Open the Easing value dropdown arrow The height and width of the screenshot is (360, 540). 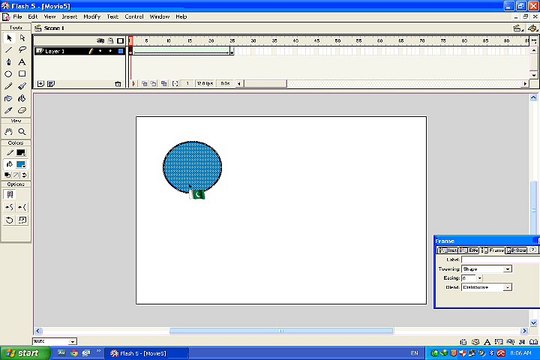tap(479, 278)
